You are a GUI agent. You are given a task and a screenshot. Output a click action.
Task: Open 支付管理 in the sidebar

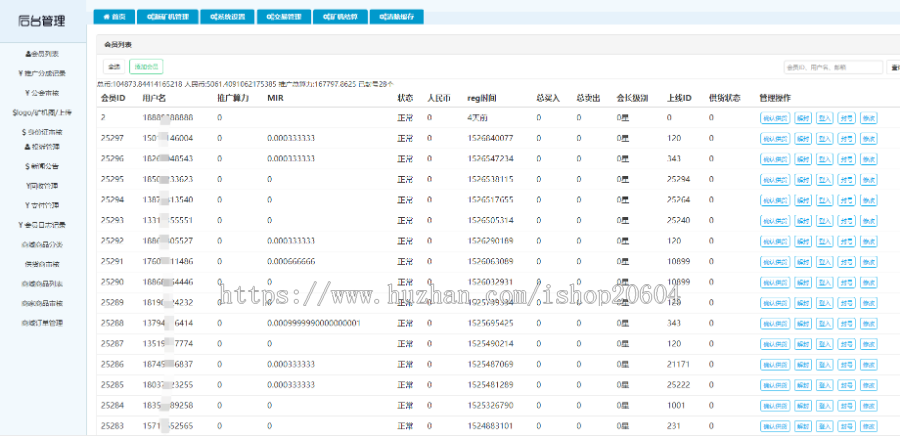tap(42, 205)
